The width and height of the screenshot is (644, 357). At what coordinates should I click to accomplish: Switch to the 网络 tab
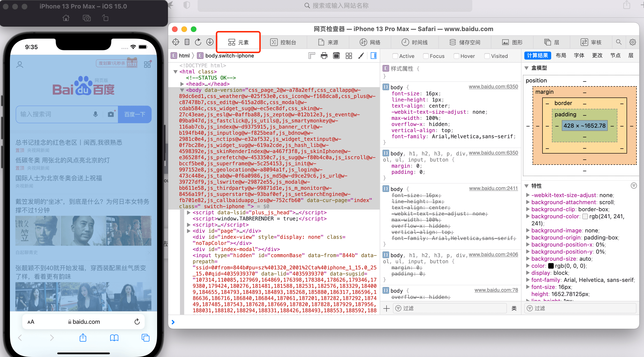[370, 42]
